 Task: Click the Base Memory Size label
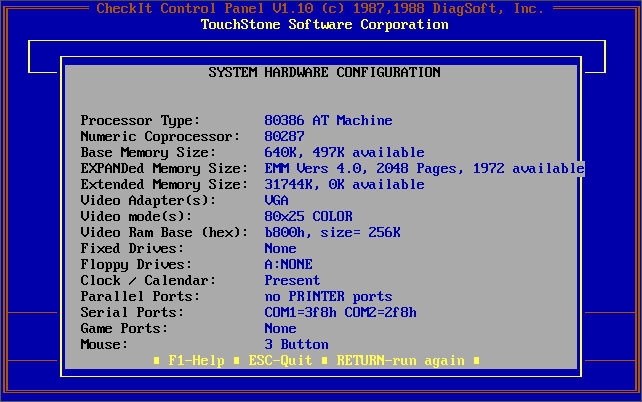pyautogui.click(x=148, y=153)
